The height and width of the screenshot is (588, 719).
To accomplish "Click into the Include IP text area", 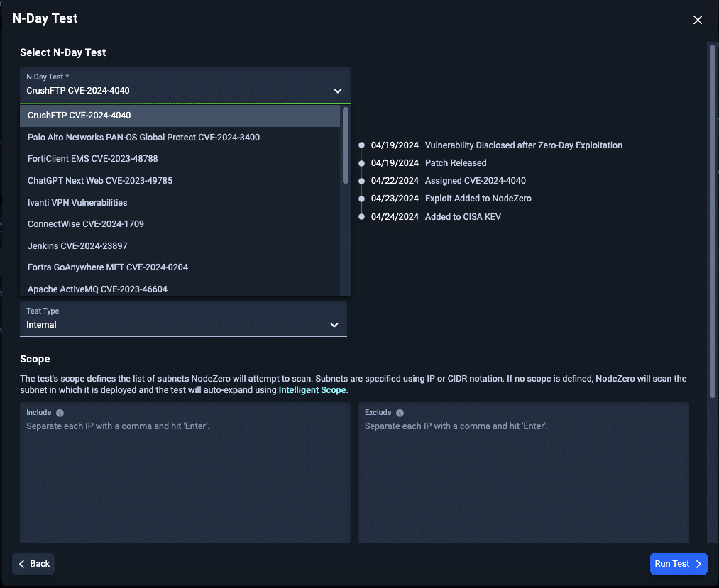I will pyautogui.click(x=185, y=472).
